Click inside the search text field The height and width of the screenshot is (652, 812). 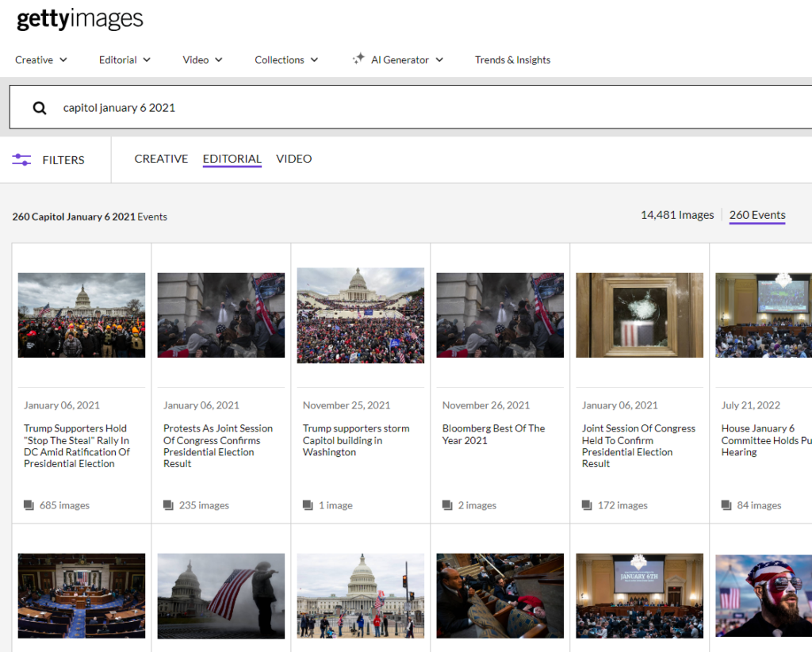[x=396, y=108]
